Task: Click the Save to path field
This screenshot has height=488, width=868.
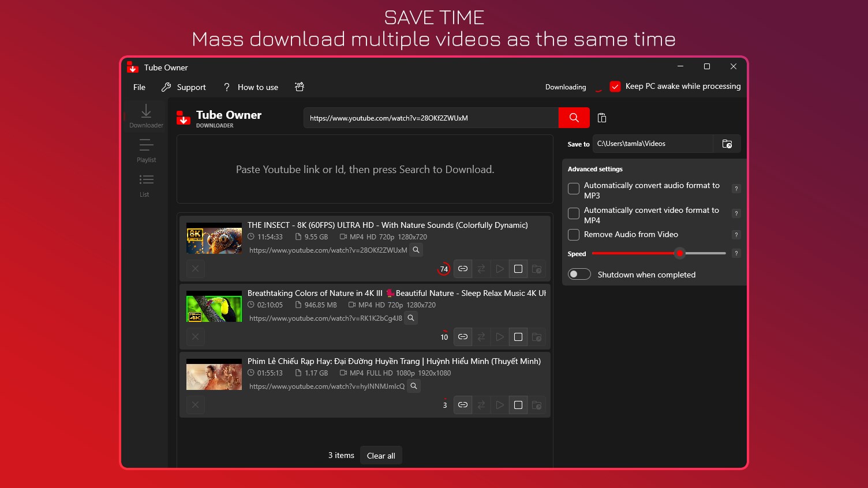Action: point(653,144)
